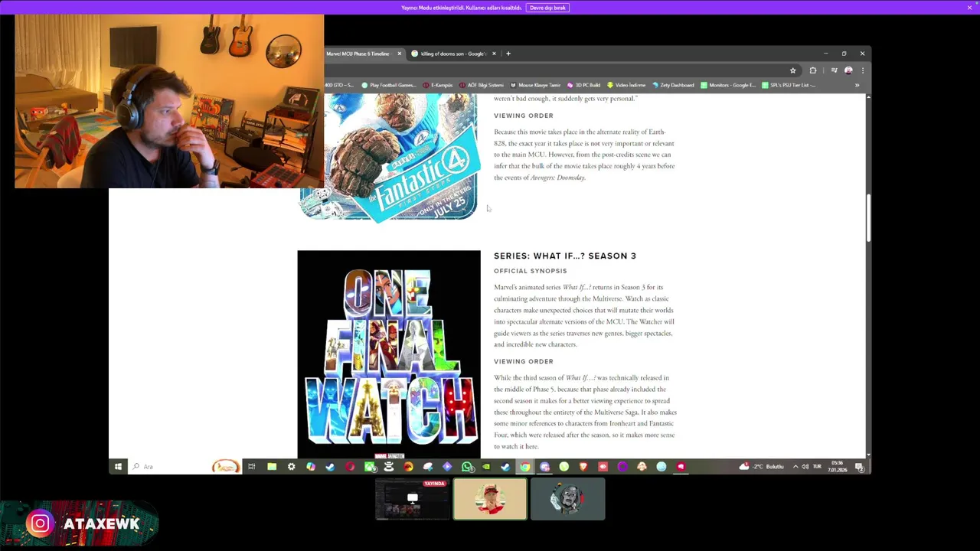Image resolution: width=980 pixels, height=551 pixels.
Task: Close the killing of dooms son tab
Action: [494, 54]
